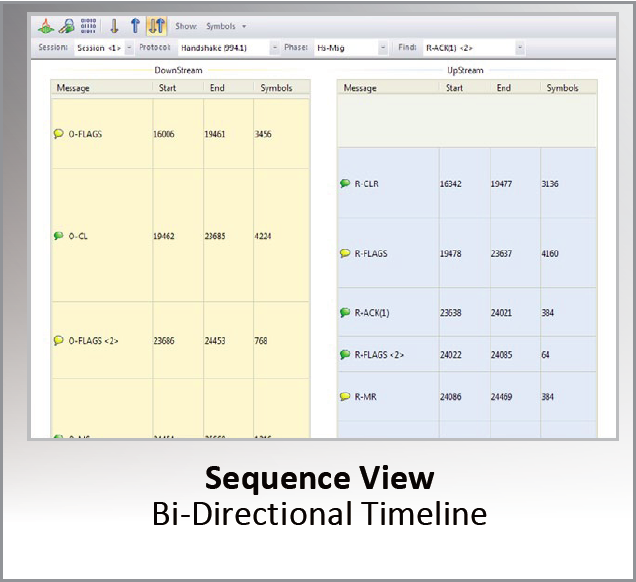Screen dimensions: 636x582
Task: Click yellow bubble icon beside R-MR
Action: (345, 396)
